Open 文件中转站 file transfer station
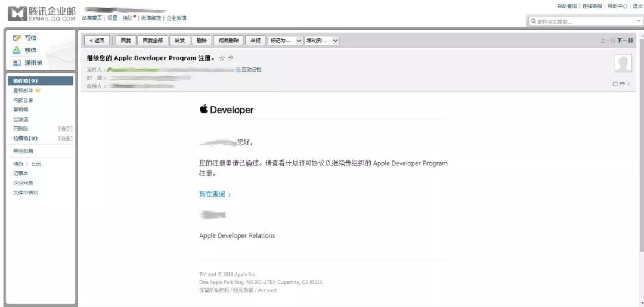This screenshot has width=644, height=307. 26,193
